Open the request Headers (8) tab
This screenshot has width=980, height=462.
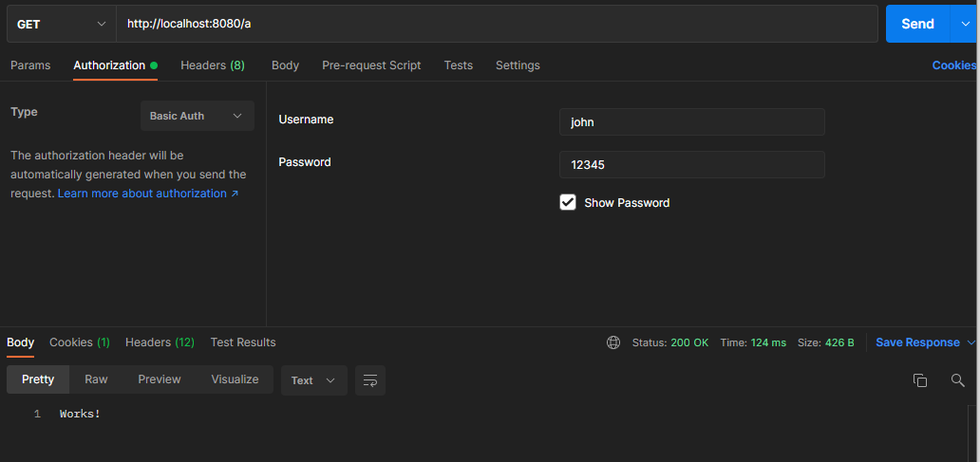click(213, 65)
